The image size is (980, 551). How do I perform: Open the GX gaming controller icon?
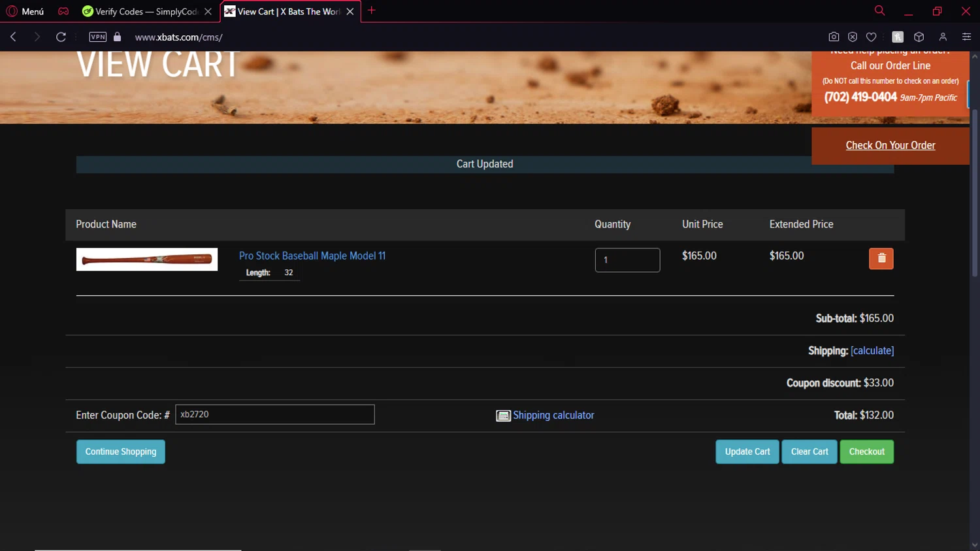pyautogui.click(x=63, y=11)
